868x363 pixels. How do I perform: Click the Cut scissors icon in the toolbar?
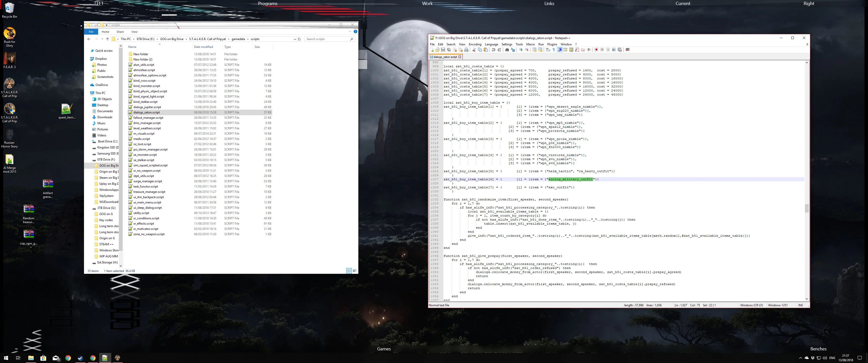(x=474, y=49)
